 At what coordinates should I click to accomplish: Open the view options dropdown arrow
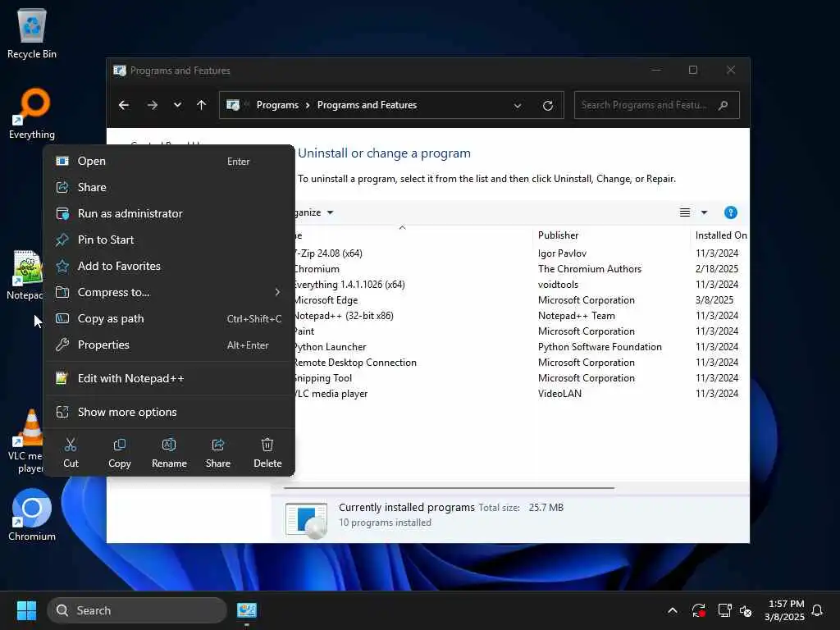click(x=704, y=212)
